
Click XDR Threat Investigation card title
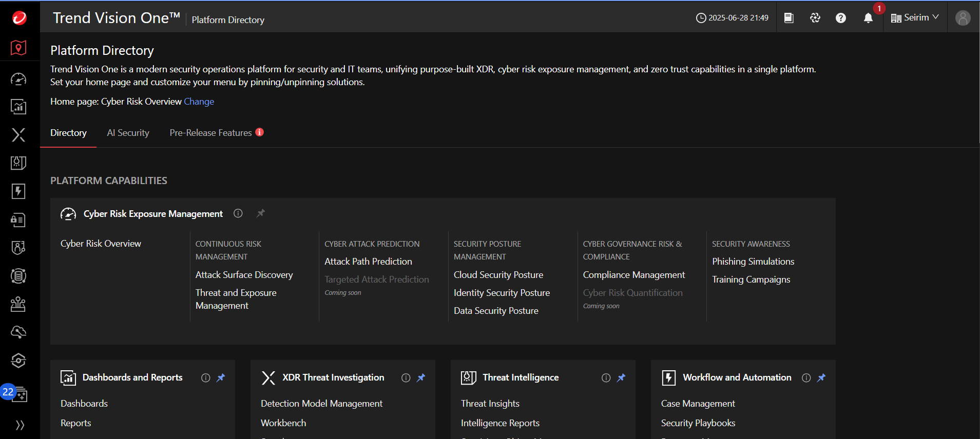333,377
